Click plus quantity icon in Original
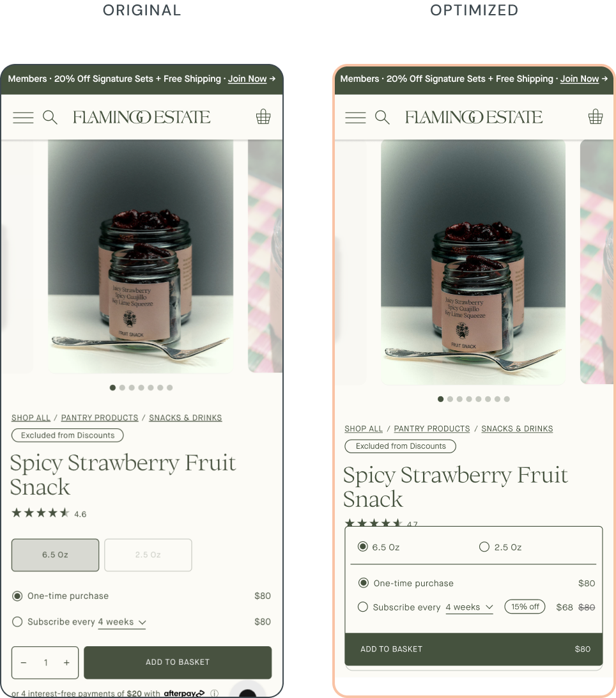Image resolution: width=616 pixels, height=698 pixels. (x=66, y=662)
